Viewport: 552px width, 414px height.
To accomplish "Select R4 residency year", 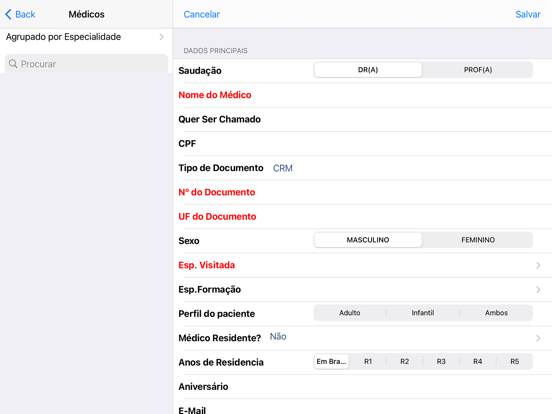I will [478, 362].
